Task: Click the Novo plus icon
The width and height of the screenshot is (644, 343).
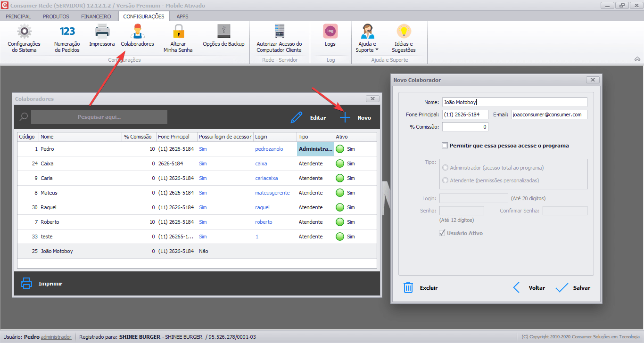Action: [345, 118]
